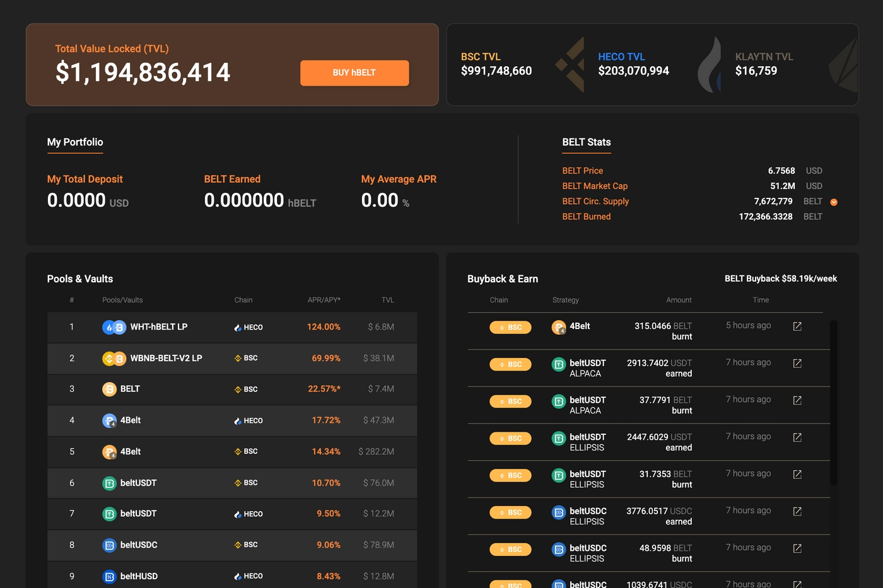Click BSC badge in the 31.7353 BELT row
Viewport: 883px width, 588px height.
click(x=511, y=476)
